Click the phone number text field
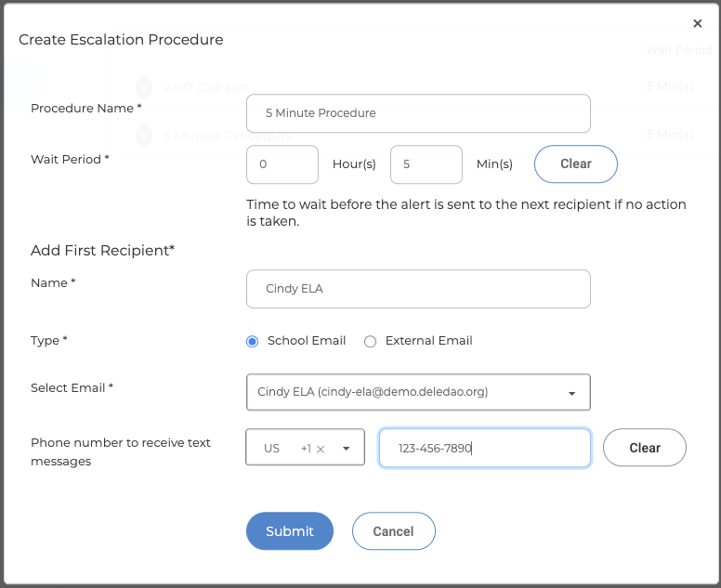 click(485, 449)
